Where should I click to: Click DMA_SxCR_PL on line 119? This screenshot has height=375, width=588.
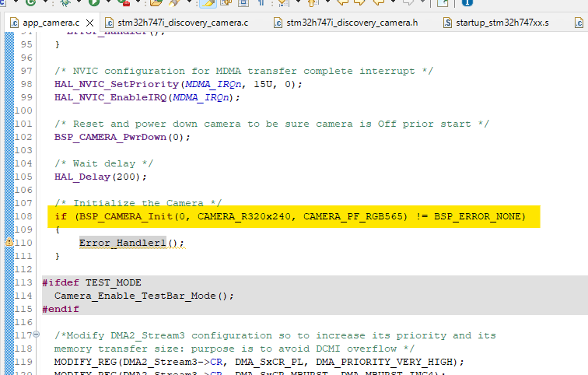[x=269, y=362]
